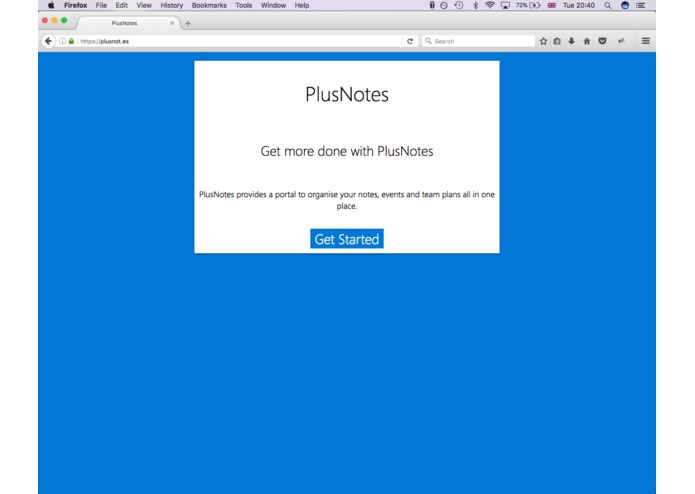Open the Firefox application menu
The height and width of the screenshot is (494, 695).
click(75, 5)
